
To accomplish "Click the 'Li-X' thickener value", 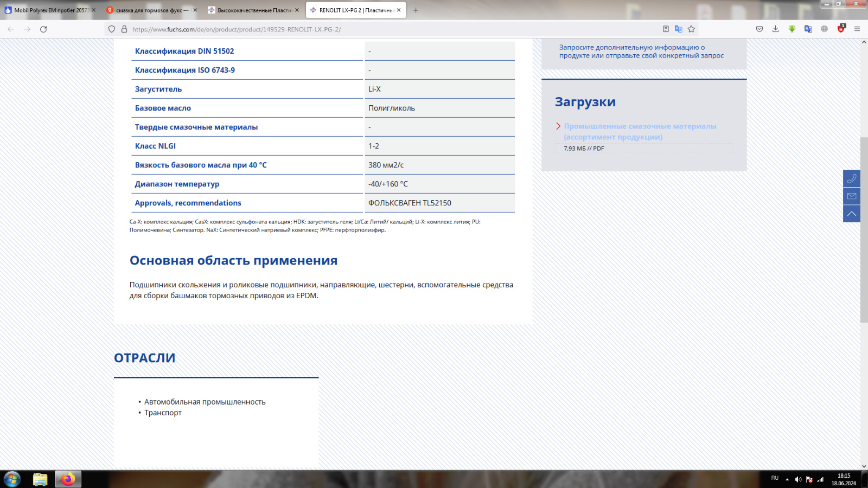I will click(x=374, y=89).
